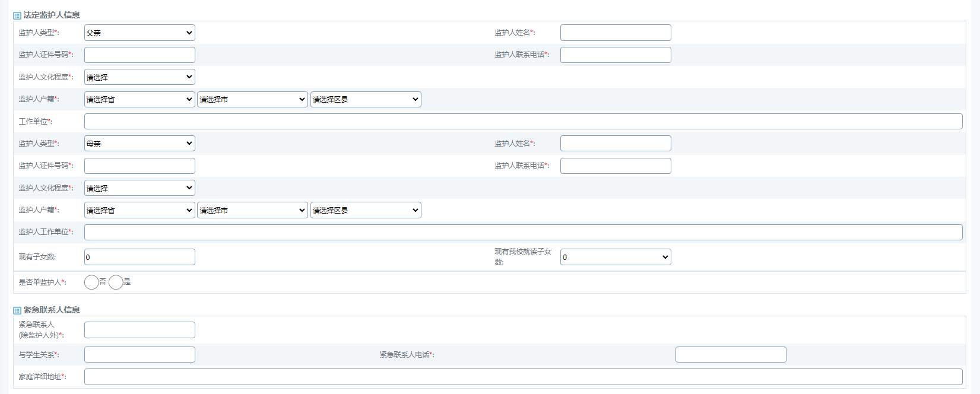Focus the 紧急联系人电话 input box

click(731, 355)
